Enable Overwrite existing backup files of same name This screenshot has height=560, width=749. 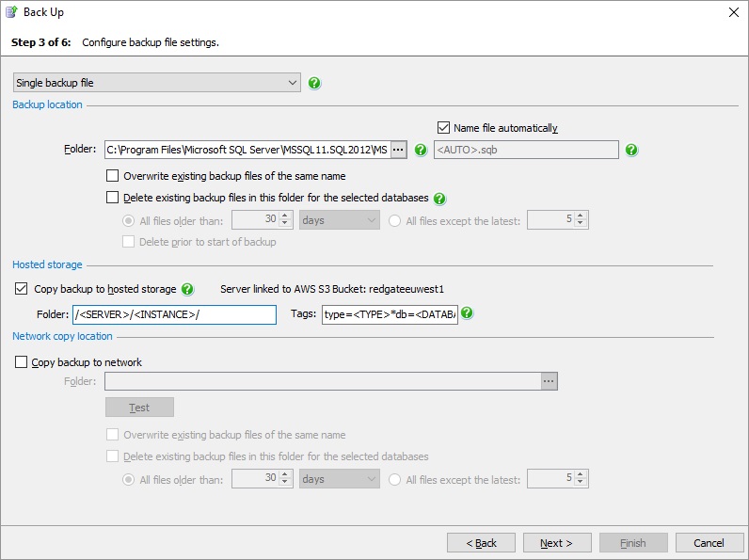coord(113,176)
